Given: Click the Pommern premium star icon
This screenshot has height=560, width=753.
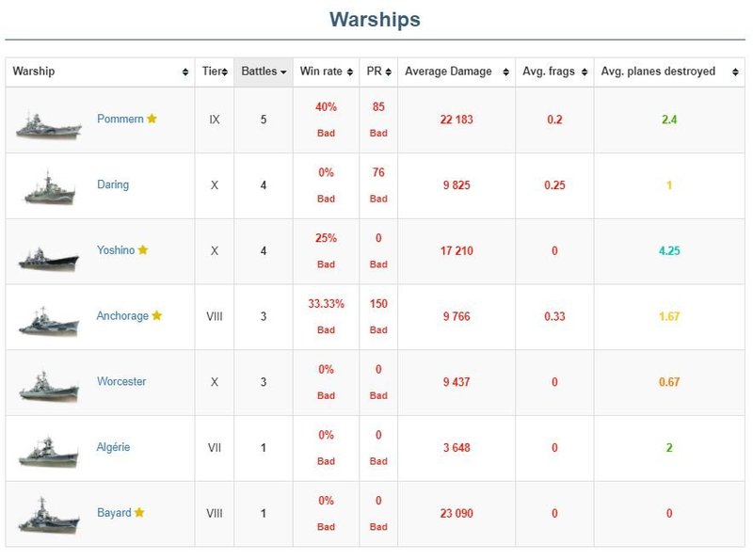Looking at the screenshot, I should 152,120.
